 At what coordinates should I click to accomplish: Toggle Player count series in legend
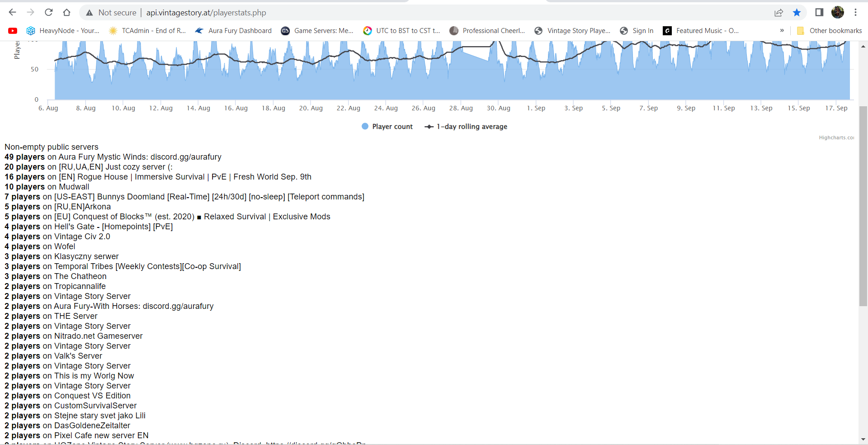pos(387,127)
